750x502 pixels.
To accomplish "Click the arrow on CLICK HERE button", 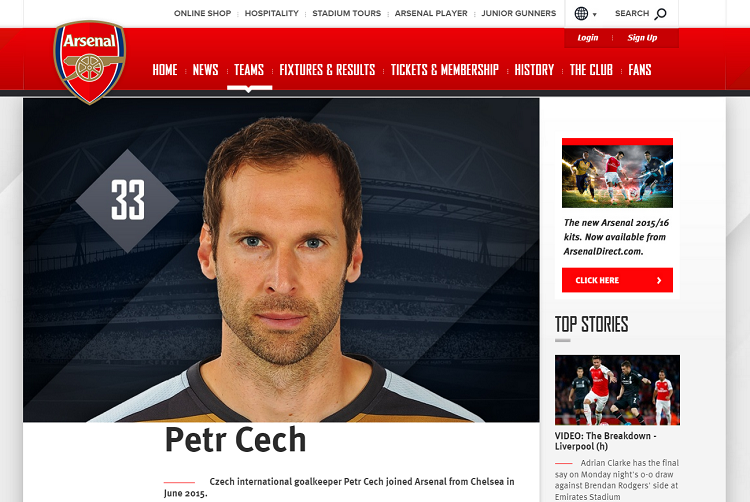I will pyautogui.click(x=659, y=281).
